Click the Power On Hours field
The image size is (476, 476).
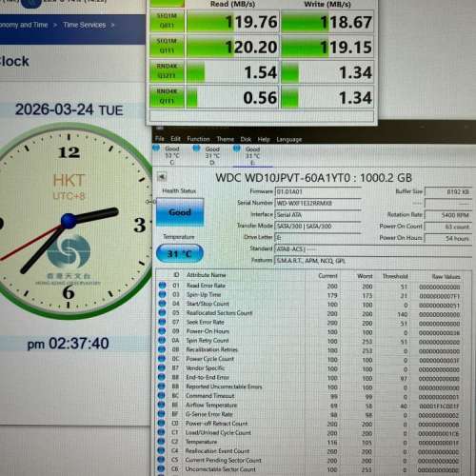(x=448, y=238)
